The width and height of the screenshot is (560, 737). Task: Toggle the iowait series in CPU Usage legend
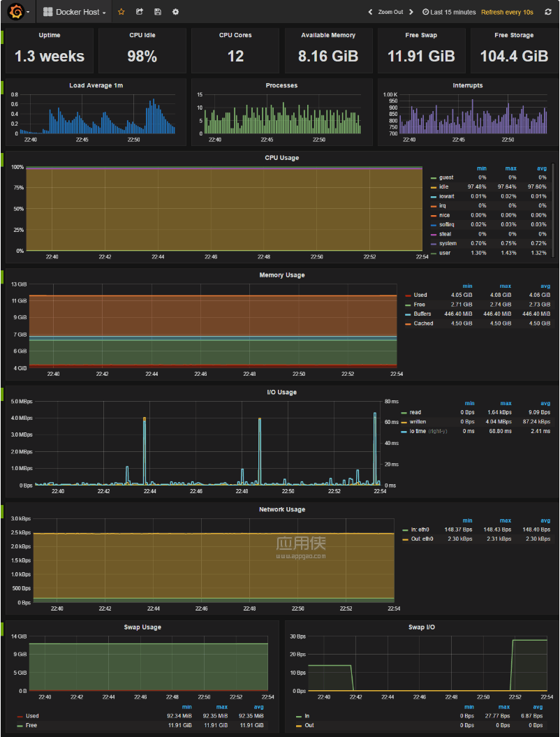tap(446, 196)
